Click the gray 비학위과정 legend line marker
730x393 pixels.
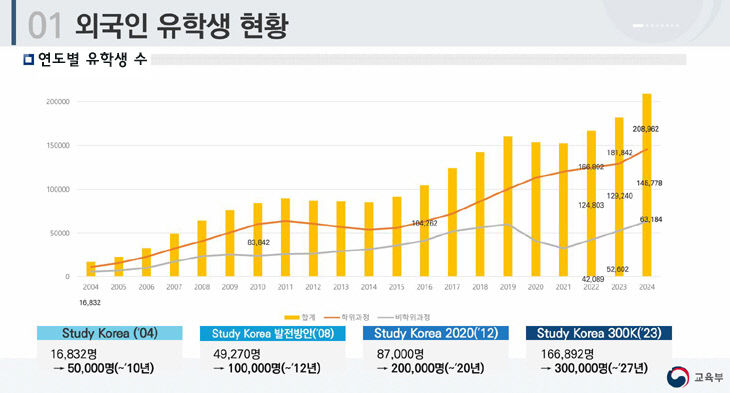click(386, 318)
